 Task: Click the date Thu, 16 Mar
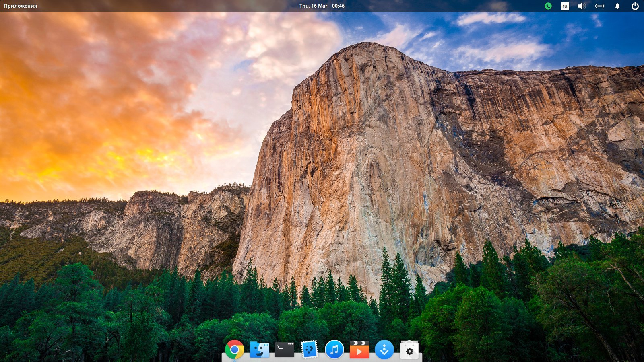point(313,6)
